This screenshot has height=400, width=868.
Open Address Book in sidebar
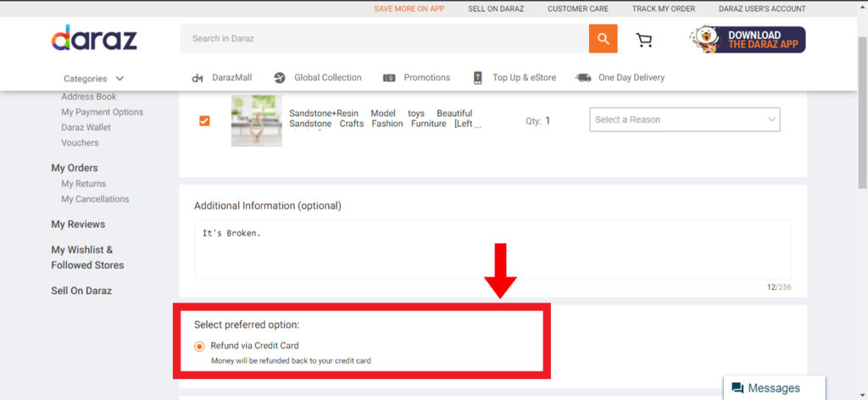(89, 97)
